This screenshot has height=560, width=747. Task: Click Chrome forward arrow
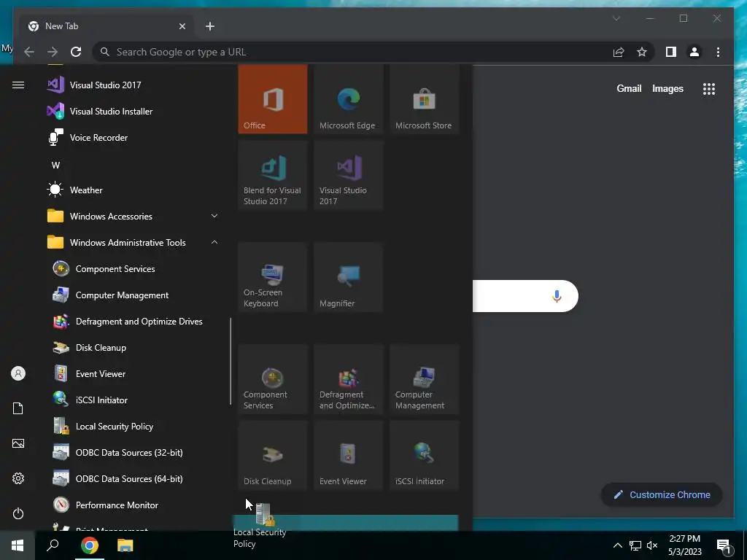click(x=53, y=52)
